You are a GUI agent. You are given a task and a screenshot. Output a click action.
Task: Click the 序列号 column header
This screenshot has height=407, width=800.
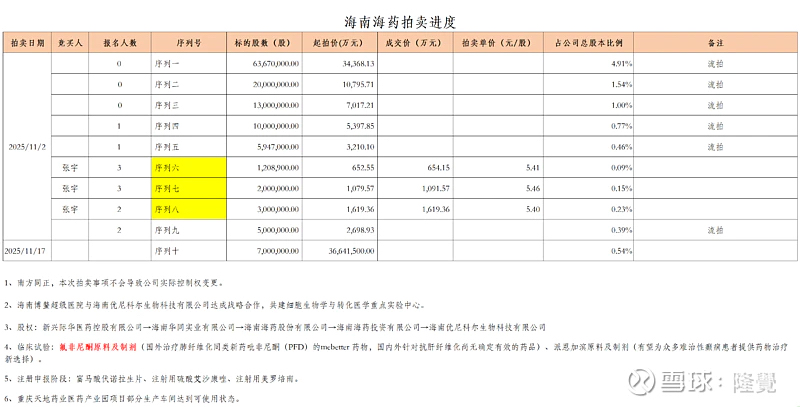pos(189,43)
